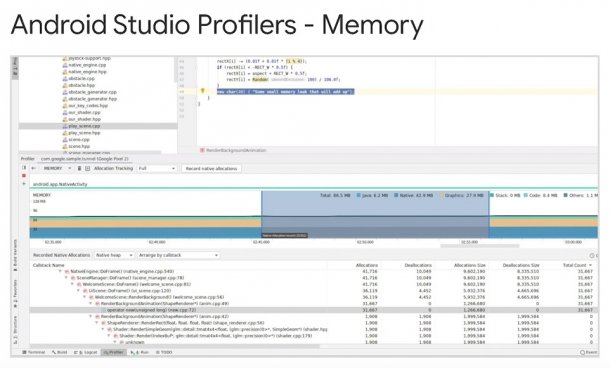Click the back arrow in profiler toolbar
The image size is (610, 368).
pyautogui.click(x=33, y=168)
